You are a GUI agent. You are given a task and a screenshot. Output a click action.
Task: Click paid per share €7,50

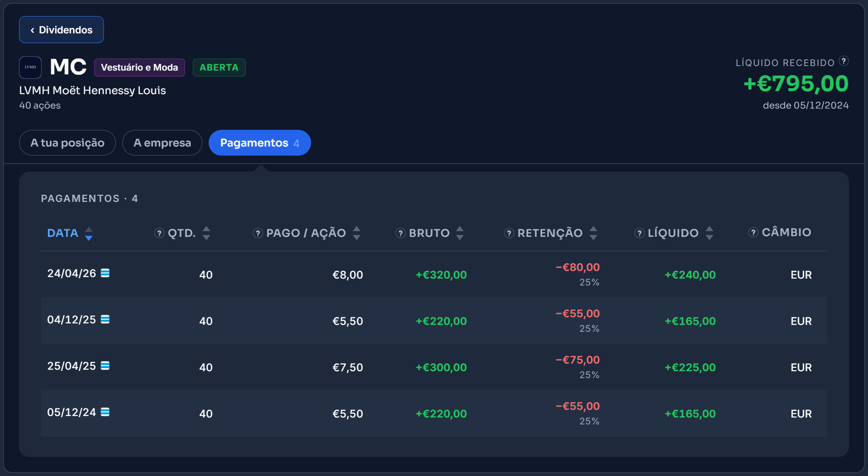coord(348,367)
